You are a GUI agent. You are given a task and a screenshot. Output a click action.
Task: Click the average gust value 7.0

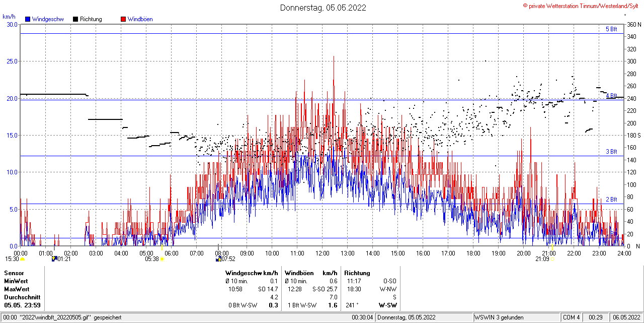[x=333, y=297]
